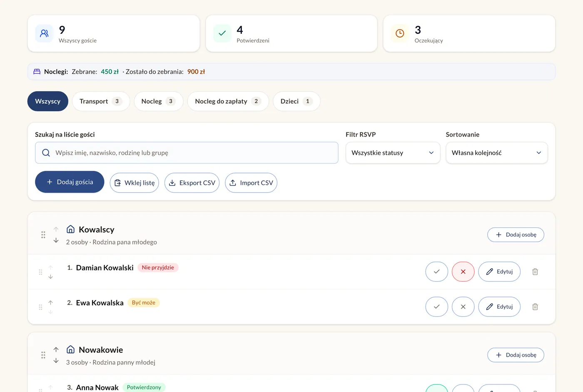This screenshot has height=392, width=583.
Task: Grab Ewa Kowalska's drag handle
Action: (40, 307)
